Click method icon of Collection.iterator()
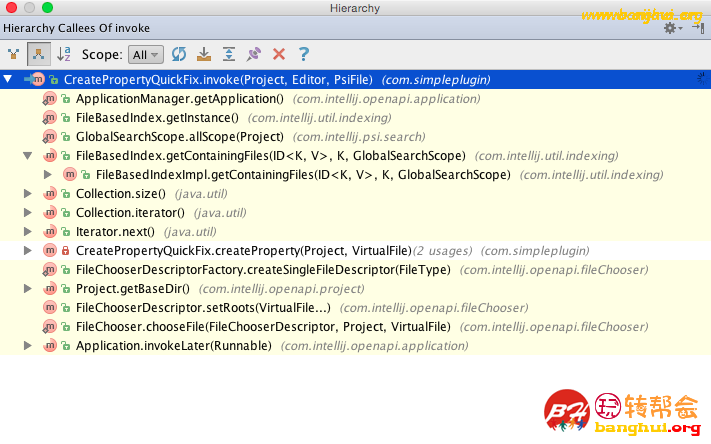The height and width of the screenshot is (444, 711). pos(49,213)
